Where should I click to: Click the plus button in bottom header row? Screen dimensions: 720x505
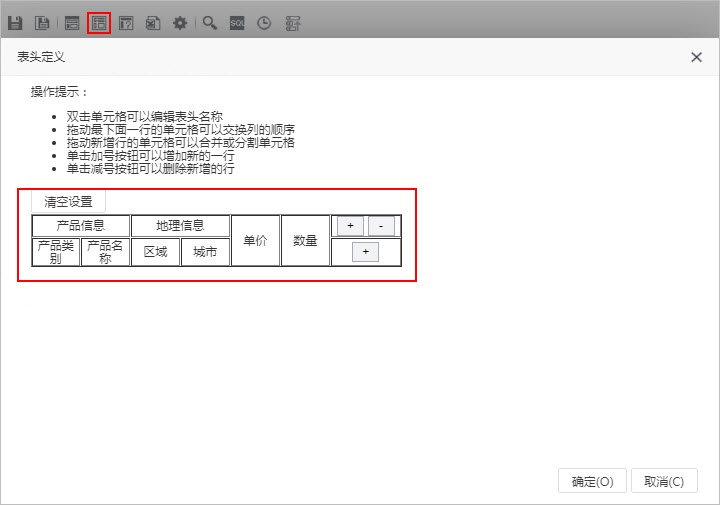point(366,252)
